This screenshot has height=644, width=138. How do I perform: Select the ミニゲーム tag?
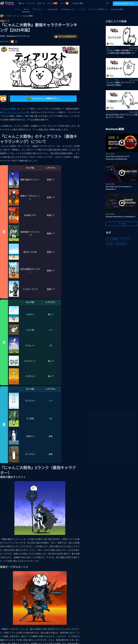click(125, 239)
